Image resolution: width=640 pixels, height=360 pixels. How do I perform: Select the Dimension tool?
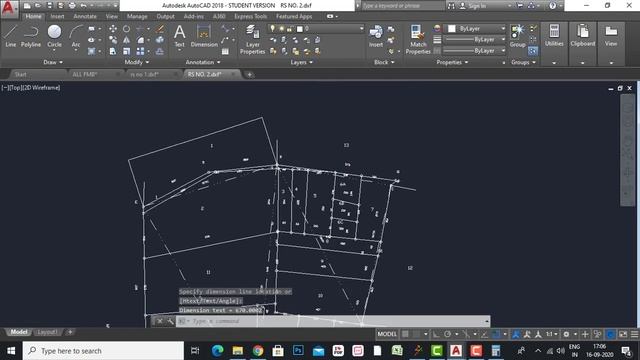(204, 36)
